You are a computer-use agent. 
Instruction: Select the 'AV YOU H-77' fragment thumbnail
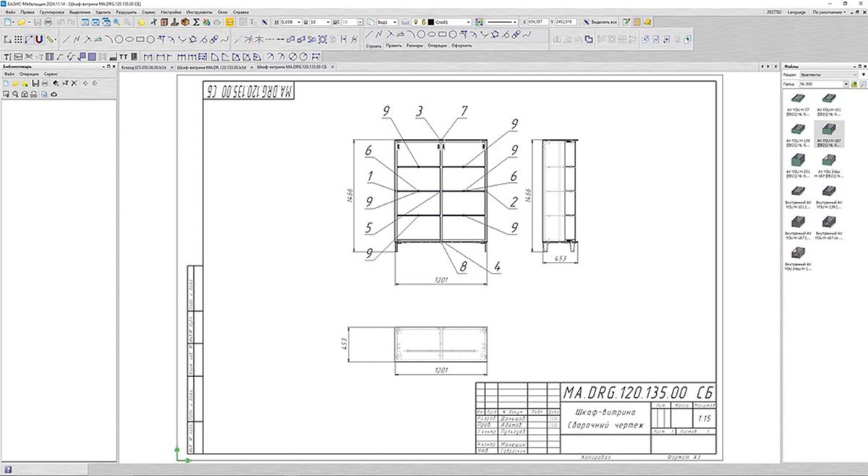point(797,104)
